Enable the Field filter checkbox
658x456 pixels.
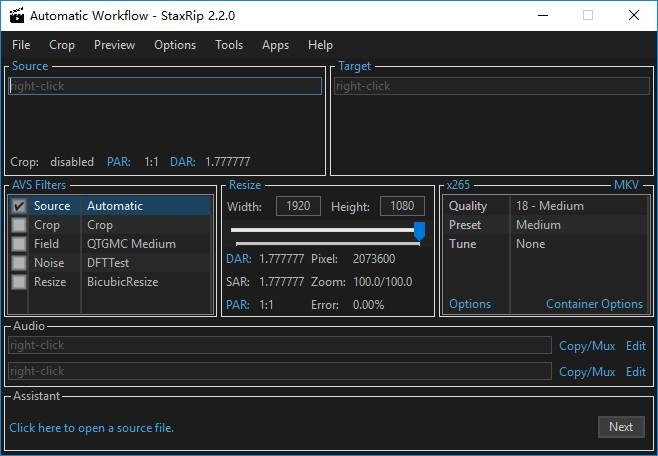coord(19,244)
